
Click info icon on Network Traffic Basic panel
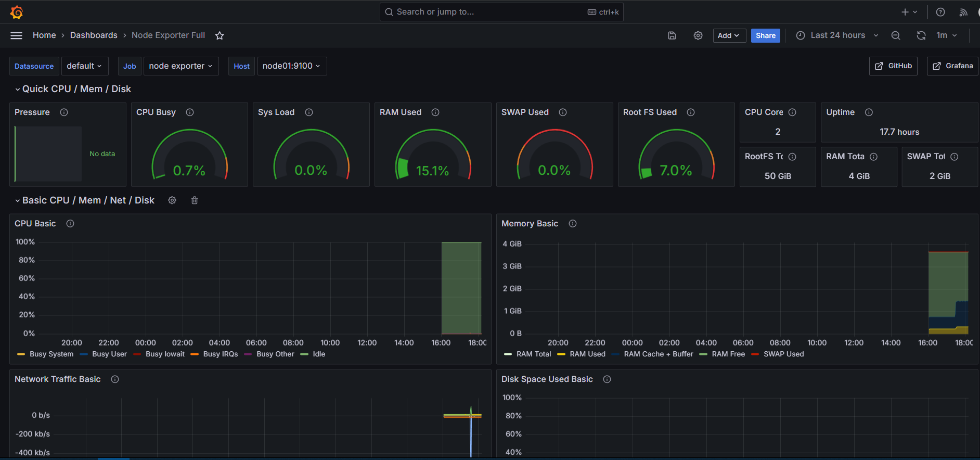pyautogui.click(x=115, y=379)
